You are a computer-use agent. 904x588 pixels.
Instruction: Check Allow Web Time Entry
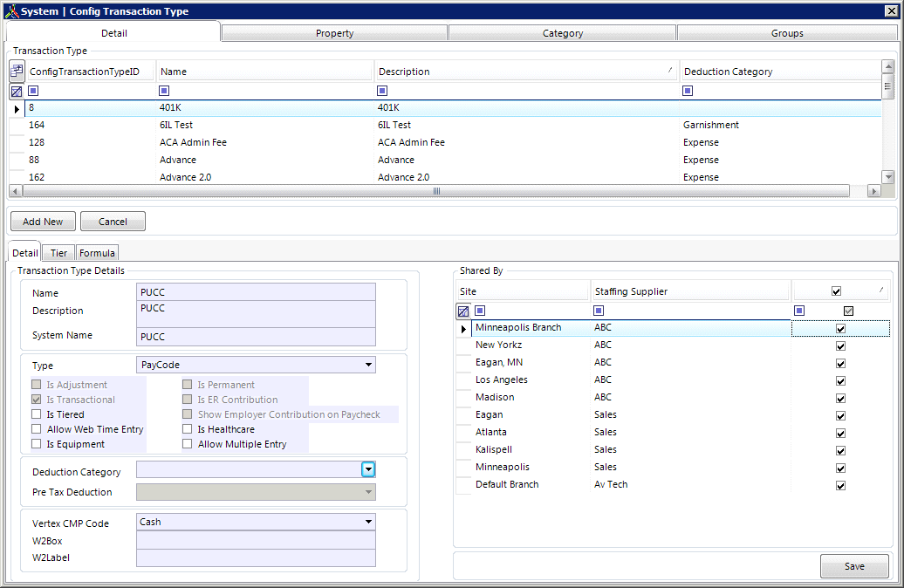(x=37, y=429)
